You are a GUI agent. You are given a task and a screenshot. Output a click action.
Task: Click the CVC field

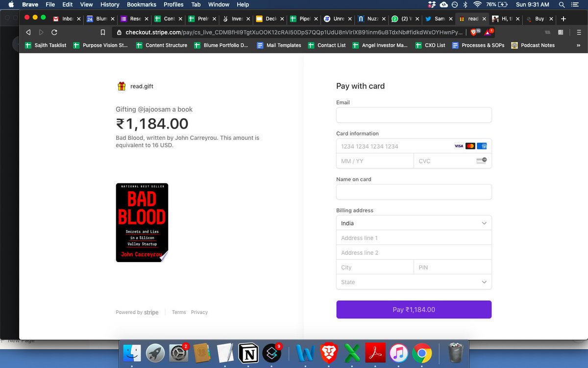pyautogui.click(x=453, y=161)
